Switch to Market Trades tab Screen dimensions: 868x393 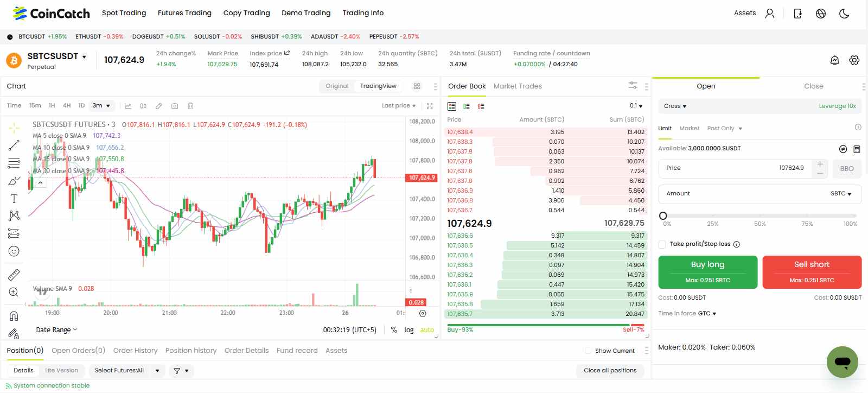tap(518, 86)
